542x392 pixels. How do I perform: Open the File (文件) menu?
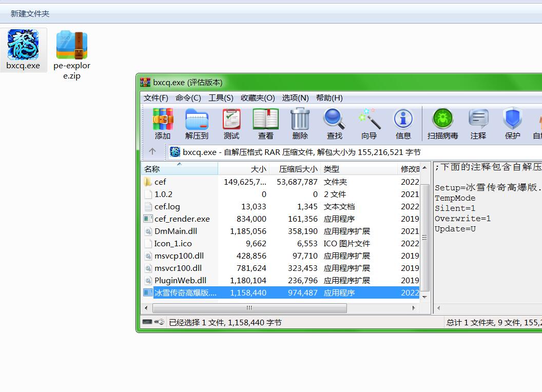point(156,98)
